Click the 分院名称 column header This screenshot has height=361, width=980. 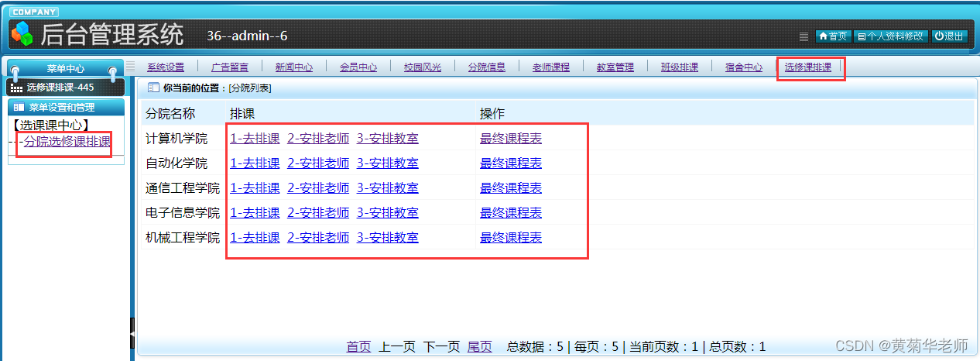coord(170,114)
